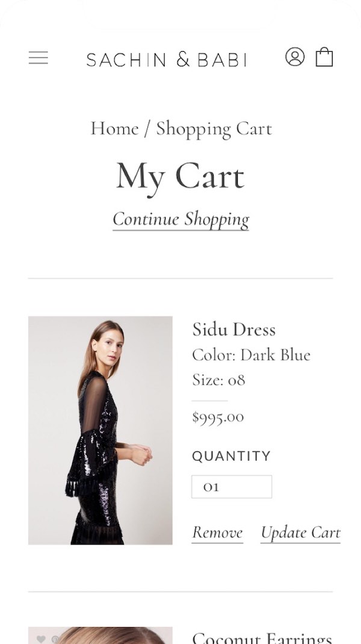Click the Shopping Cart breadcrumb
This screenshot has height=644, width=361.
click(x=214, y=128)
